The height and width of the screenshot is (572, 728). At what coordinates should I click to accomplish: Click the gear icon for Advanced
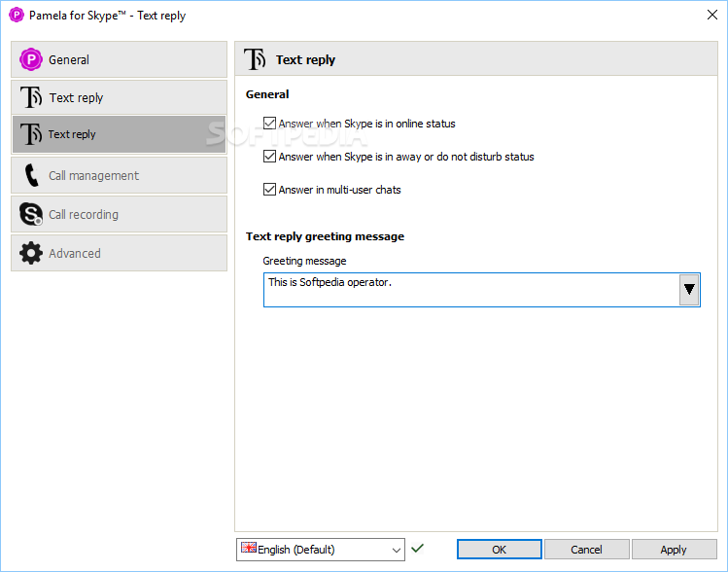(31, 253)
